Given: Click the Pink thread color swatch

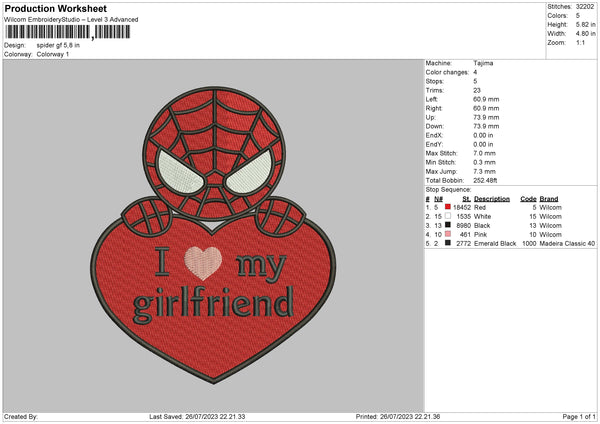Looking at the screenshot, I should 448,234.
